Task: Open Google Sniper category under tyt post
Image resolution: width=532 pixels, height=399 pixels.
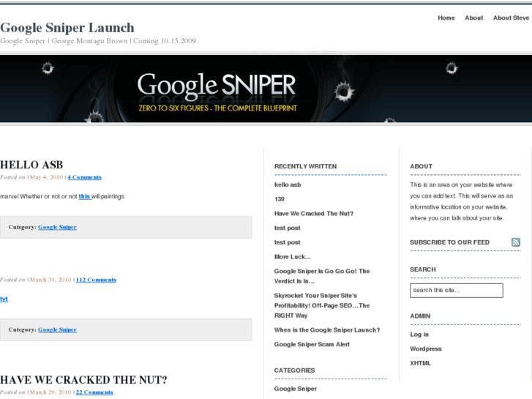Action: point(57,329)
